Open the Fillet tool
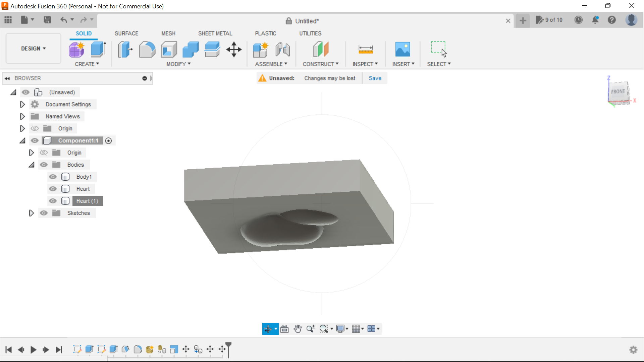The width and height of the screenshot is (644, 362). pyautogui.click(x=147, y=49)
